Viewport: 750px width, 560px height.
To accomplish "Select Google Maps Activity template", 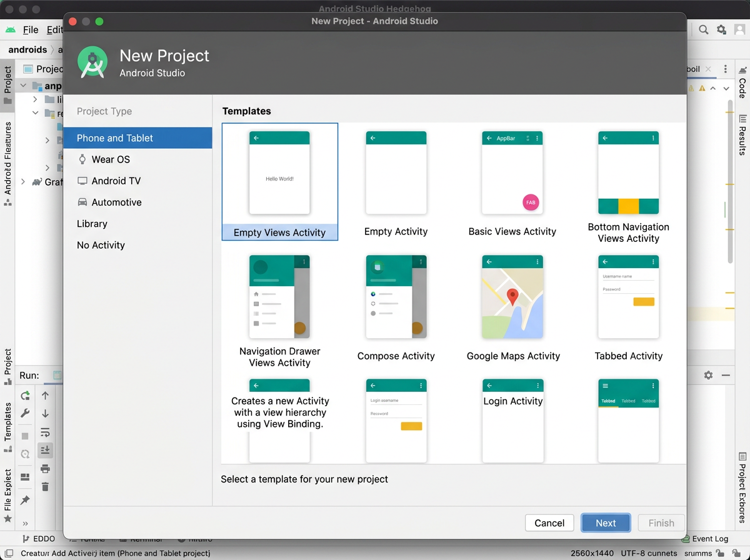I will pos(512,307).
